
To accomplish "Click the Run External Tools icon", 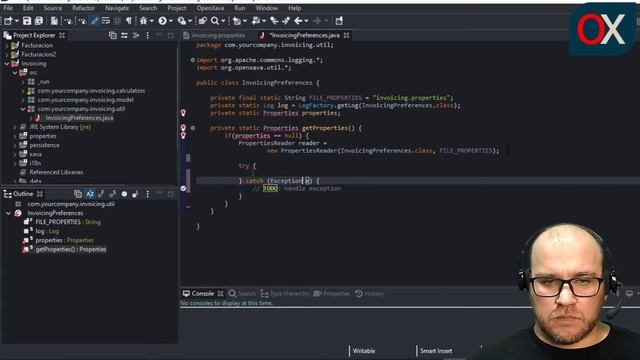I will coord(182,21).
